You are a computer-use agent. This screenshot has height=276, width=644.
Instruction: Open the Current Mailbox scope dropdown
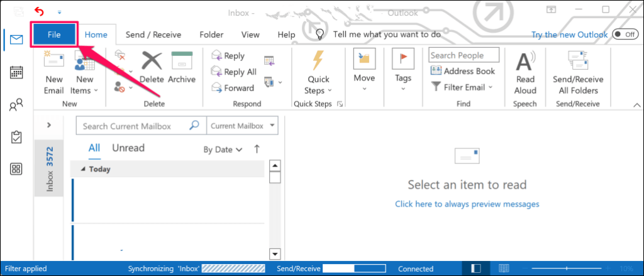tap(242, 126)
